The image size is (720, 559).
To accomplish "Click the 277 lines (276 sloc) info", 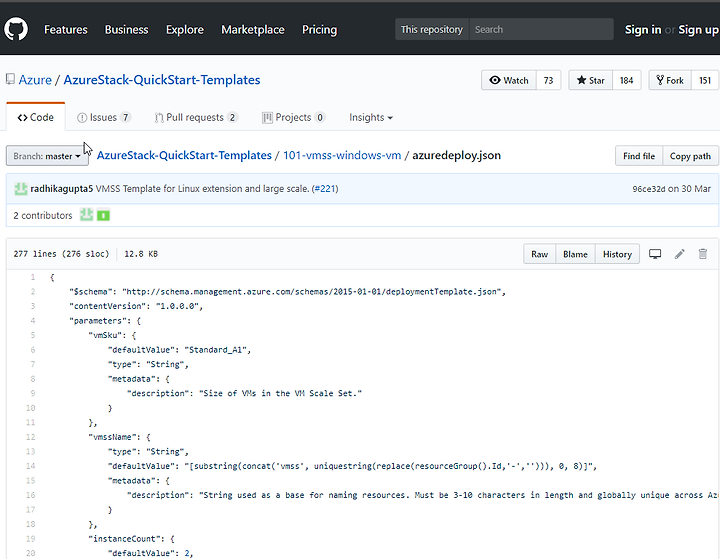I will click(61, 254).
